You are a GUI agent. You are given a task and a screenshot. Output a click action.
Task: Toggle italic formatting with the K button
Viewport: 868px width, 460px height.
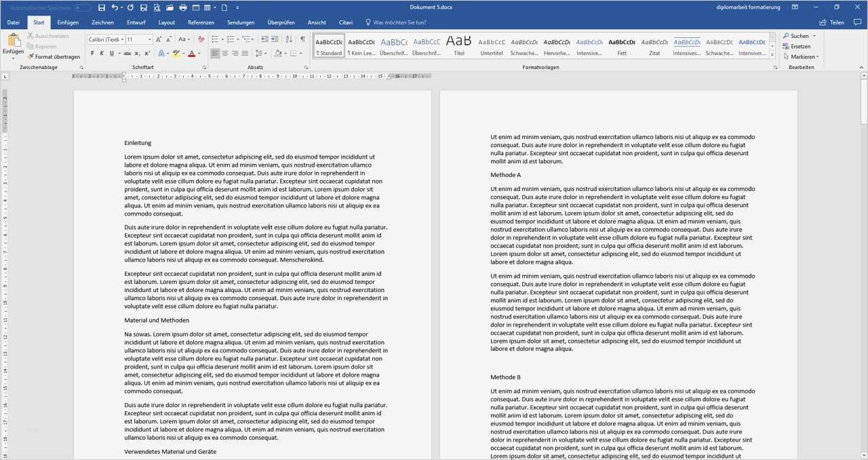click(102, 53)
